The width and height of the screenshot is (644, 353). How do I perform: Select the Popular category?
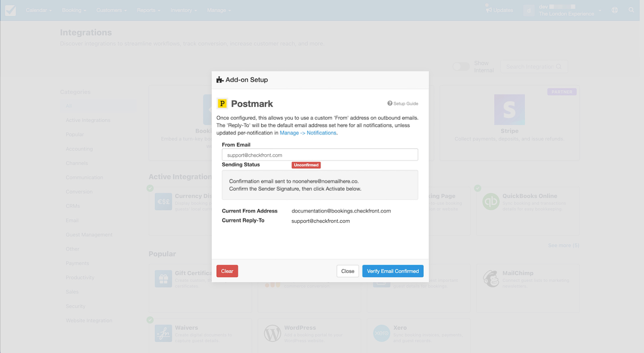[75, 134]
